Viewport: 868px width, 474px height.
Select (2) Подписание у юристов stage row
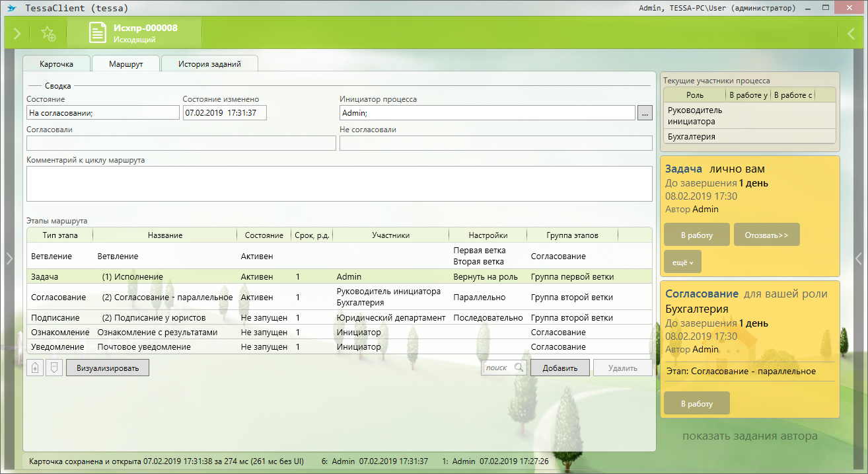(340, 317)
